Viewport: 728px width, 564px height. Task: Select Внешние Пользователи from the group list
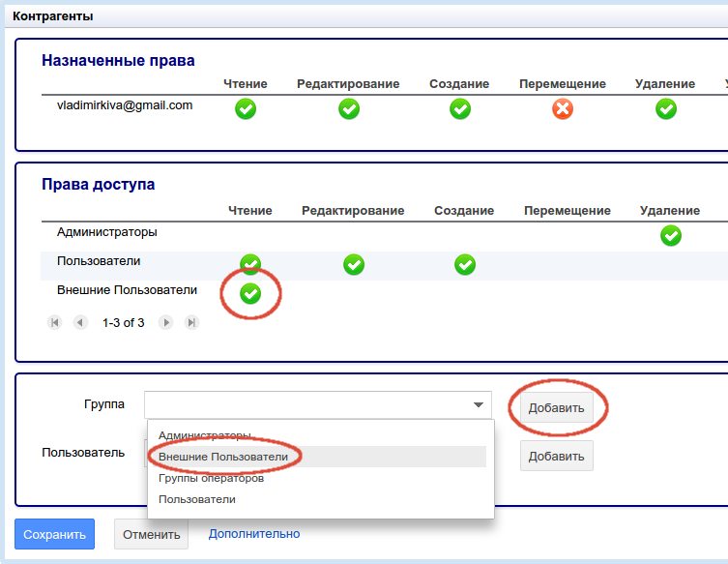tap(317, 457)
